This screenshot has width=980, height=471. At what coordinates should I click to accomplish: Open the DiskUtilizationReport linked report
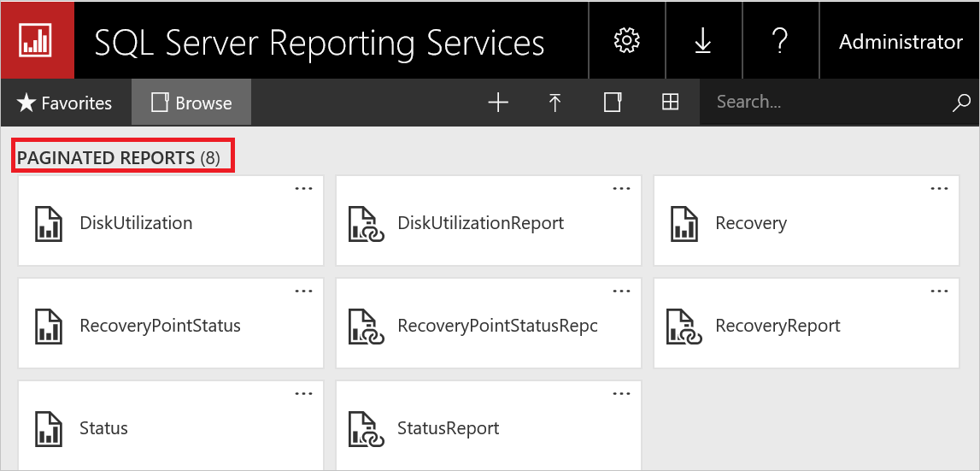[480, 223]
